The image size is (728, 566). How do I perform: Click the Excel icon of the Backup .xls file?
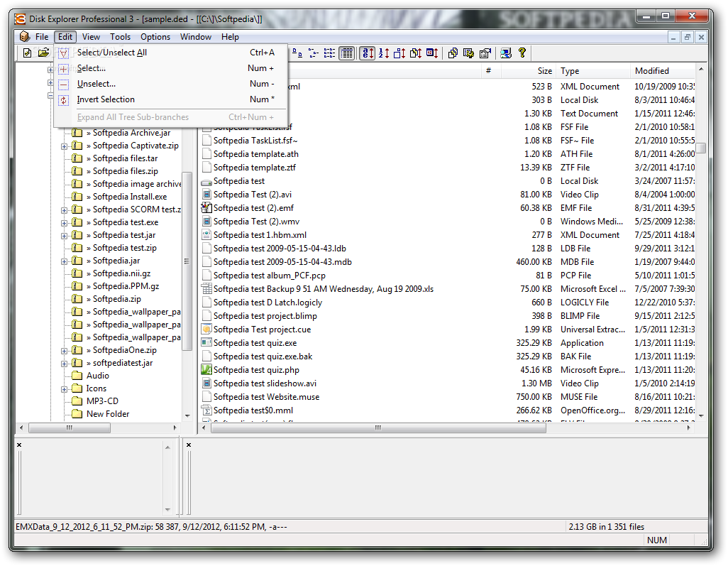206,289
